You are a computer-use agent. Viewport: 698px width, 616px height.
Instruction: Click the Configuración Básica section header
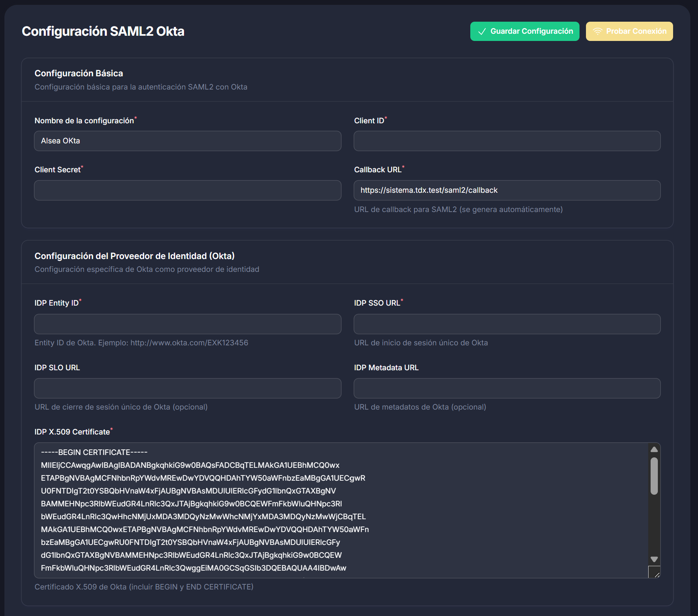tap(79, 73)
